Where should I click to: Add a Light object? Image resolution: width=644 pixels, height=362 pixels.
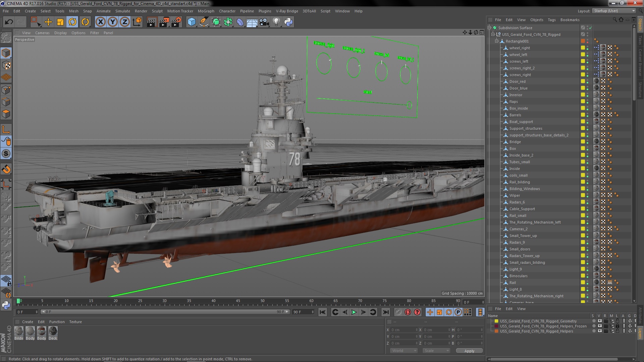(x=276, y=22)
